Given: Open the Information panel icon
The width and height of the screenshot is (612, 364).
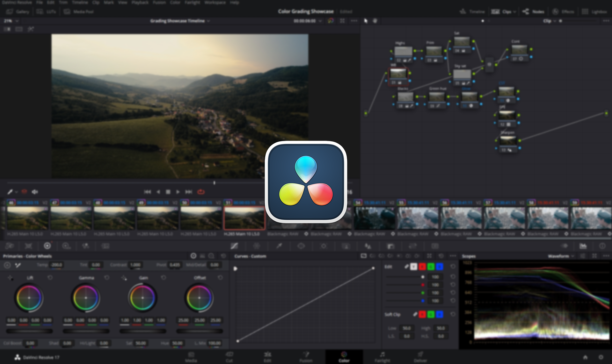Looking at the screenshot, I should pos(602,246).
